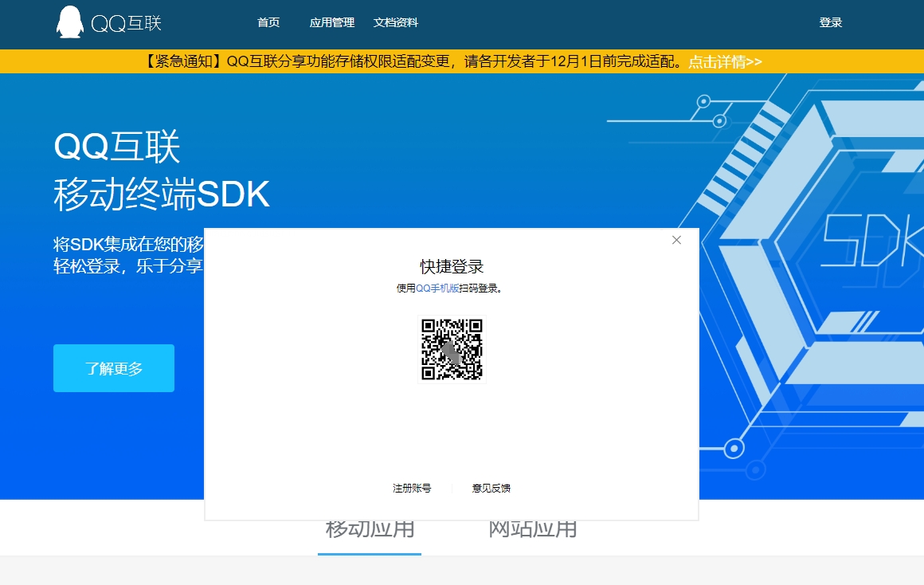Viewport: 924px width, 585px height.
Task: Switch to the 移动应用 tab
Action: pyautogui.click(x=370, y=529)
